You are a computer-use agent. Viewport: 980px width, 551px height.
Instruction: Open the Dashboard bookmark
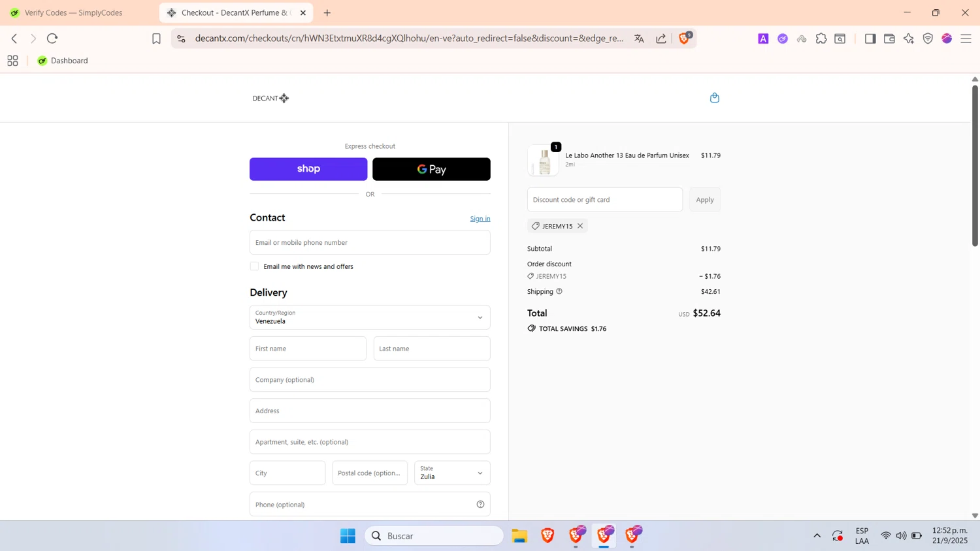[x=63, y=61]
